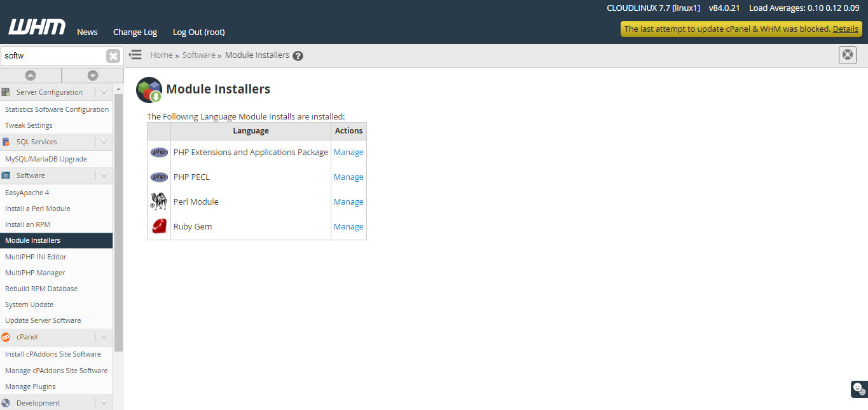The image size is (868, 410).
Task: Collapse the Software section chevron
Action: pyautogui.click(x=104, y=175)
